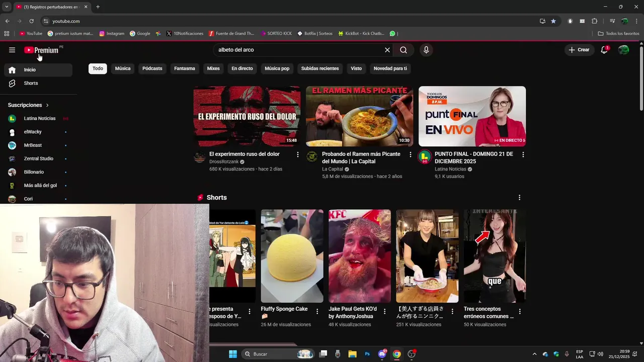644x362 pixels.
Task: Select the Mixes filter chip
Action: click(213, 68)
